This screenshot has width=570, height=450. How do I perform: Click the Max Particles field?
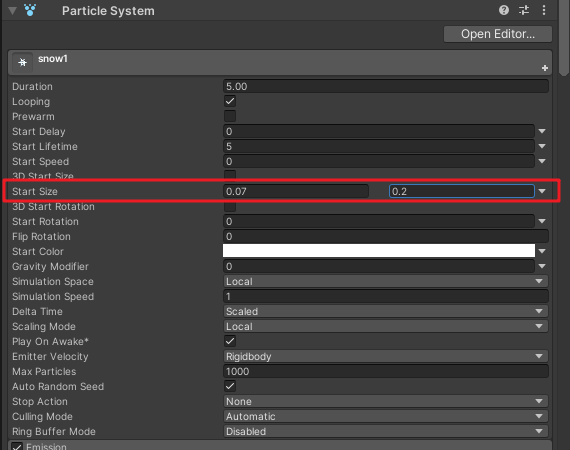click(x=386, y=371)
